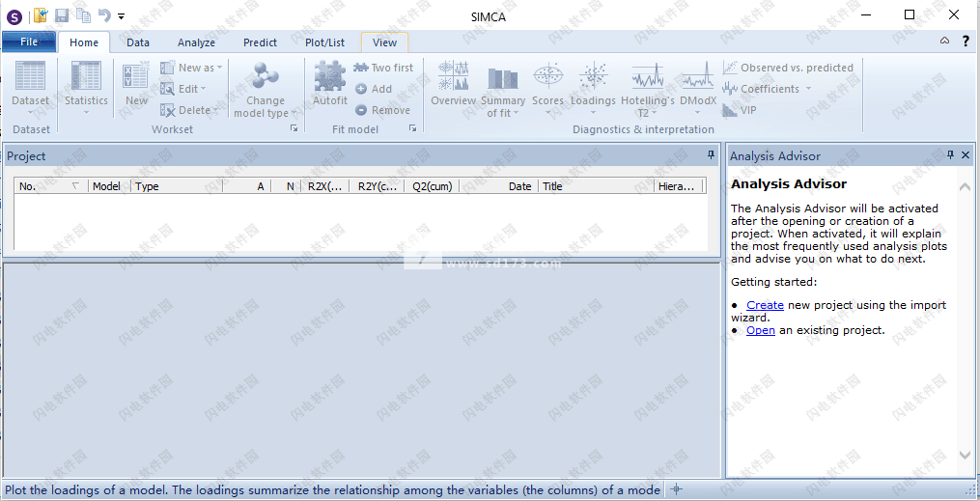Open the Statistics tool
The image size is (980, 501).
click(86, 88)
